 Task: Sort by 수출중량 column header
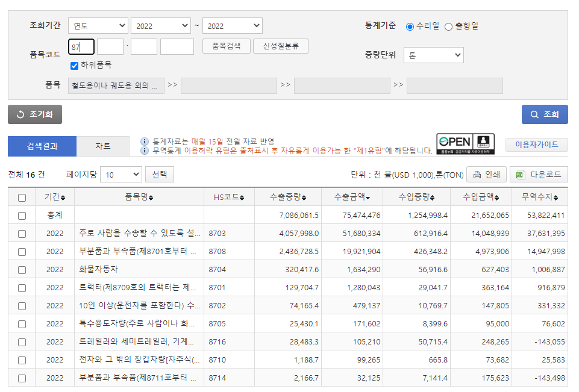[288, 197]
